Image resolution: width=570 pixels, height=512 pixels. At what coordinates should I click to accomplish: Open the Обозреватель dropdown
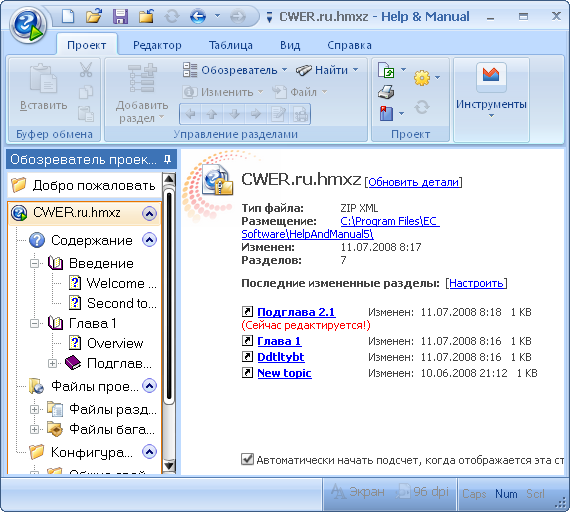(235, 70)
